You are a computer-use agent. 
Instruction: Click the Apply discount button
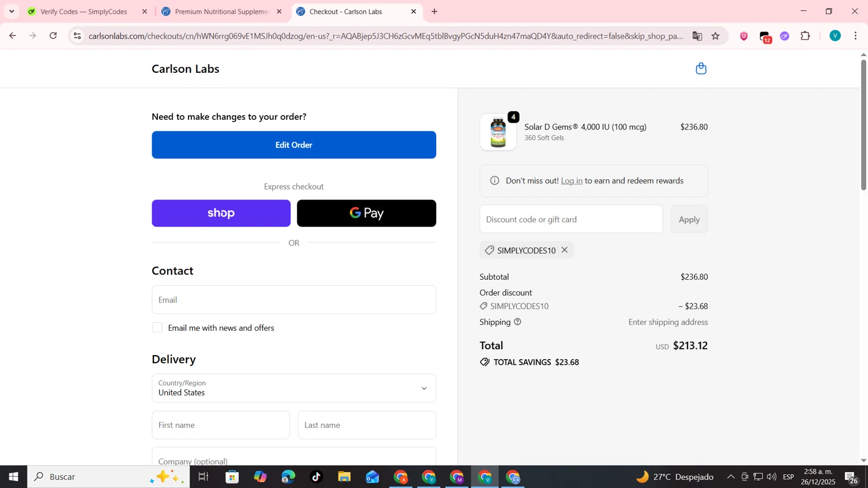689,219
